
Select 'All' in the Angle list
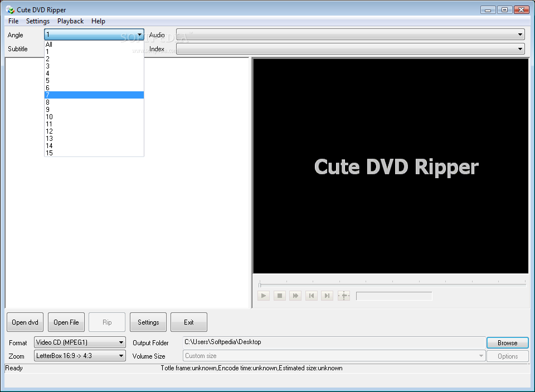[x=94, y=45]
